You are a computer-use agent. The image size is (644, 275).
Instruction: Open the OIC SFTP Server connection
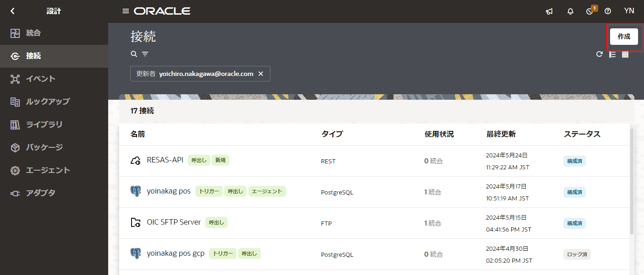point(174,222)
